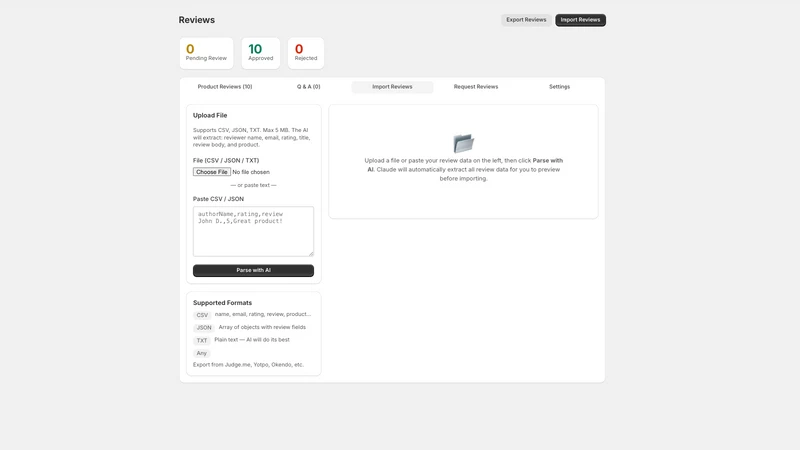
Task: Click 'Array of objects with review fields' text
Action: coord(262,327)
